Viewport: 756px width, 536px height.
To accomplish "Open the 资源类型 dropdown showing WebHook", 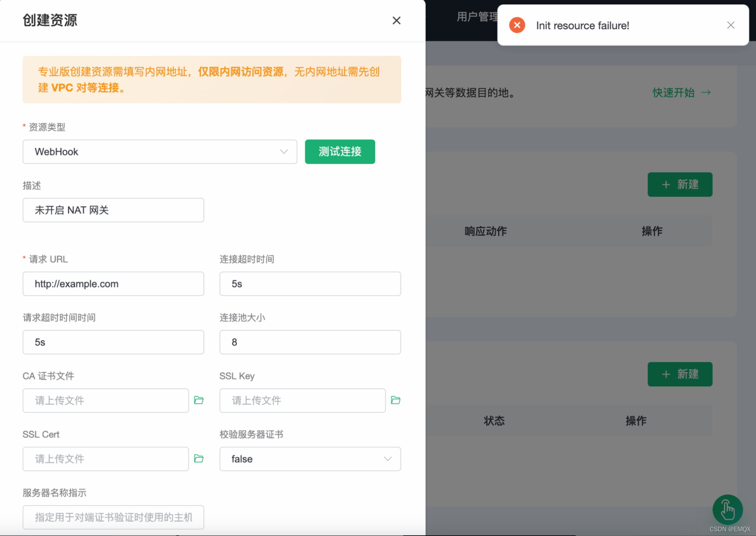I will point(159,152).
